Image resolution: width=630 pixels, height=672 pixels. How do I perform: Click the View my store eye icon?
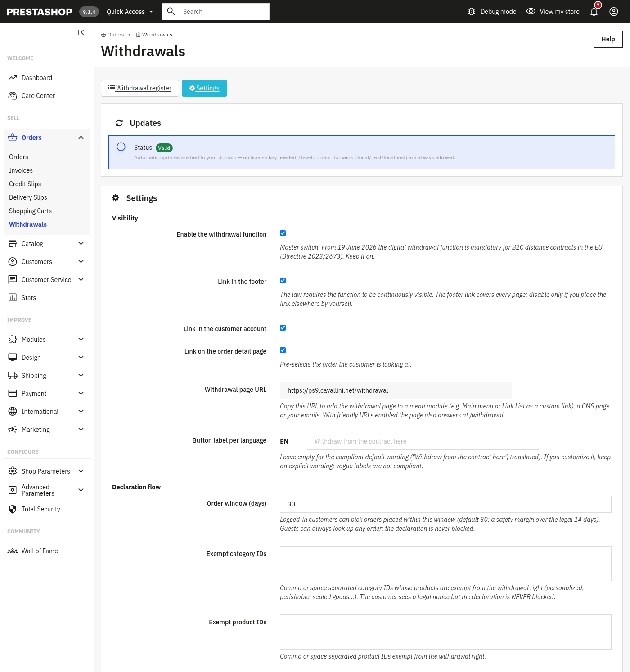coord(531,12)
